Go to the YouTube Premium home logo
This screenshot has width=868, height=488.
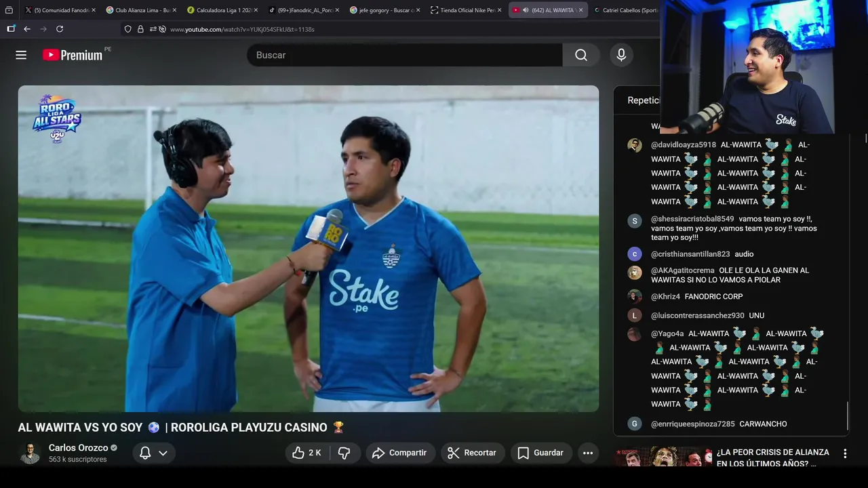(x=73, y=55)
